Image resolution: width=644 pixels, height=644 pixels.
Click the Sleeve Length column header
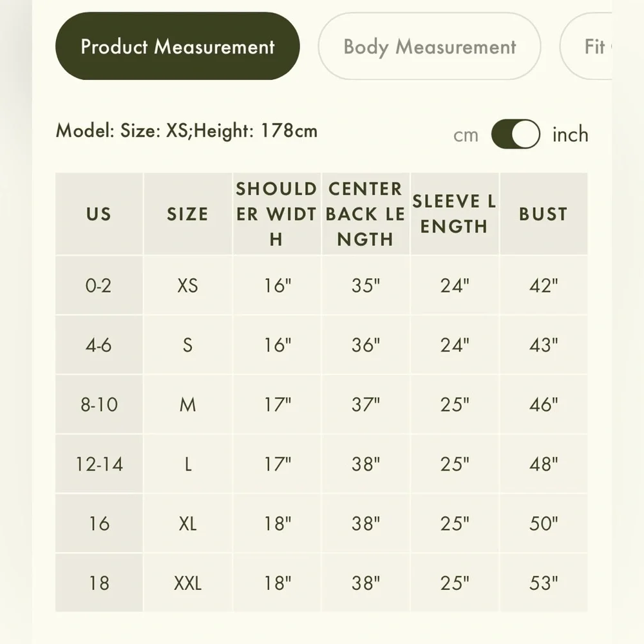pyautogui.click(x=455, y=214)
